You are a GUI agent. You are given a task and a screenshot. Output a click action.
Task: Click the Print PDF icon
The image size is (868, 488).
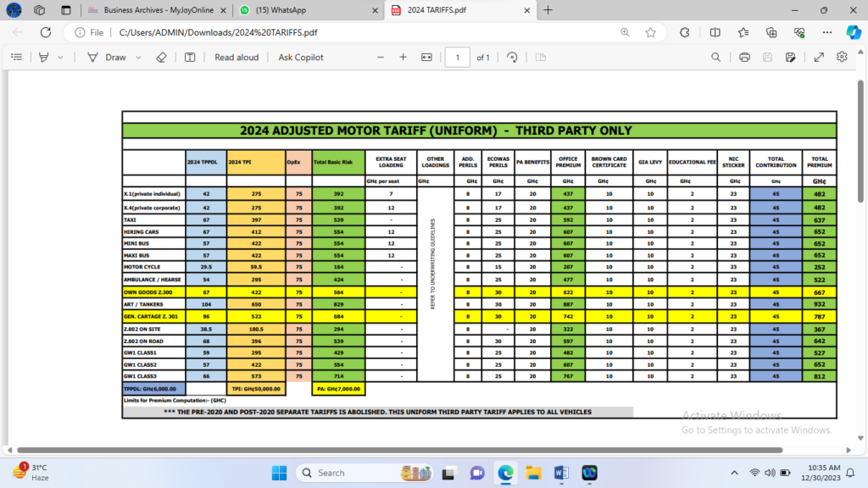coord(744,58)
